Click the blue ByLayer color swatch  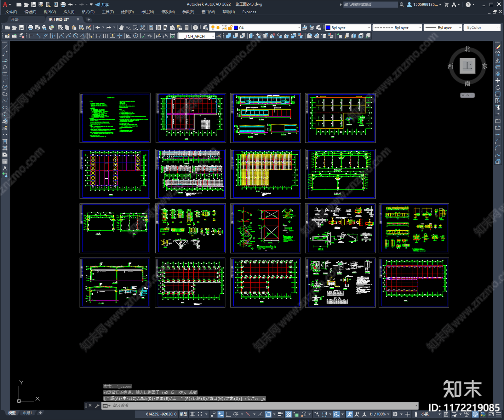pyautogui.click(x=328, y=28)
